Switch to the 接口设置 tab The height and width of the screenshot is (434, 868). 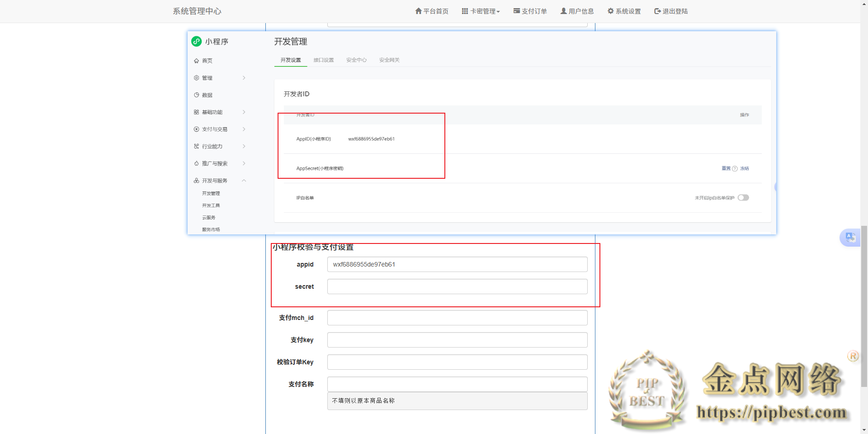324,60
